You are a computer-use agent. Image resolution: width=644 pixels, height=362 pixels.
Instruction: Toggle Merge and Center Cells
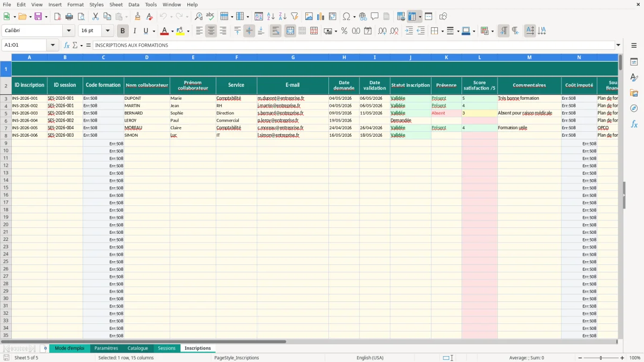pos(290,31)
